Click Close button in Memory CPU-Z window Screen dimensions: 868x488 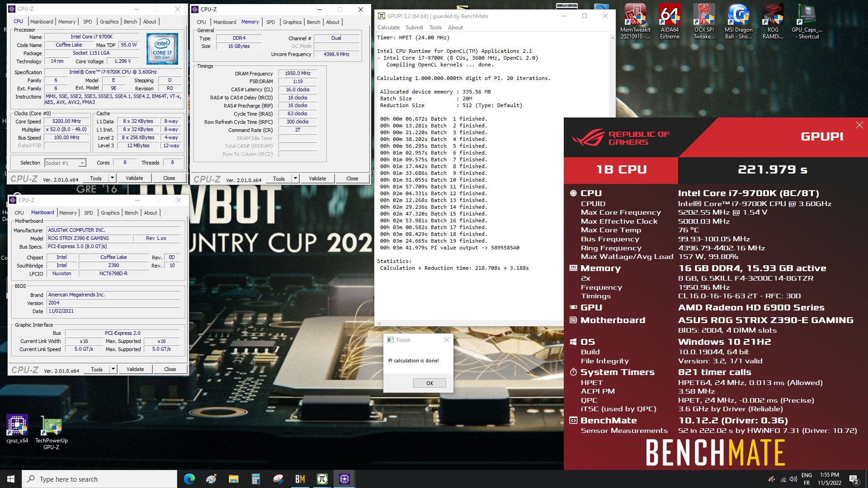pyautogui.click(x=352, y=178)
